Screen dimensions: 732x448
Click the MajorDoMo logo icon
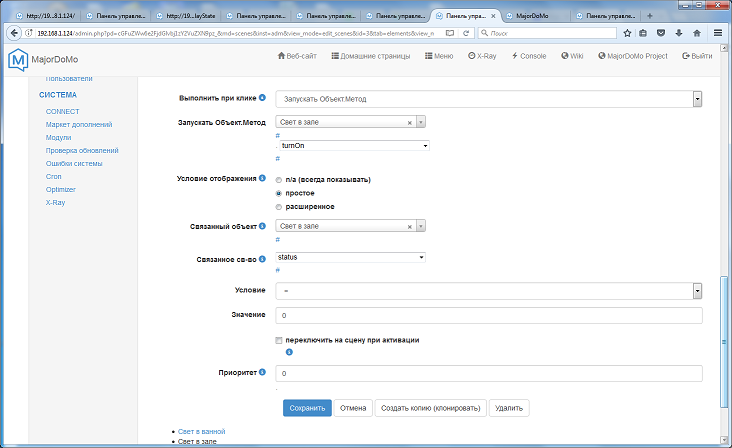[18, 60]
